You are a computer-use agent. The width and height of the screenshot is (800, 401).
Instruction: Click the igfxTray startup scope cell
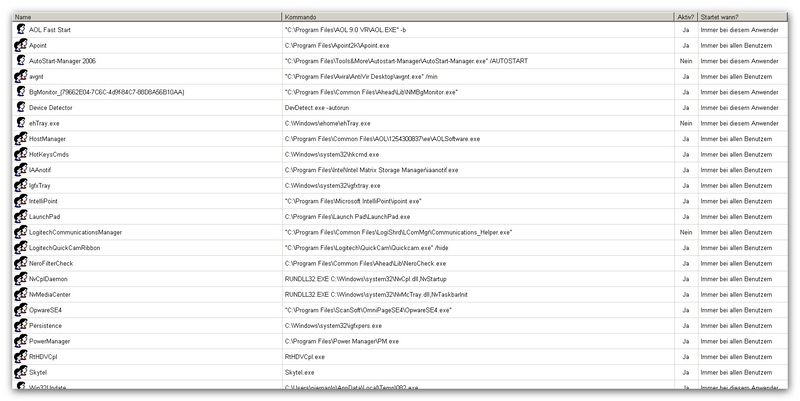pos(738,185)
